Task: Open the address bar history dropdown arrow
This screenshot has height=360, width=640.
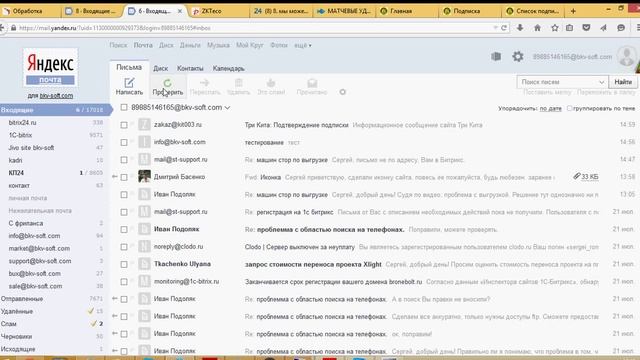Action: (495, 28)
